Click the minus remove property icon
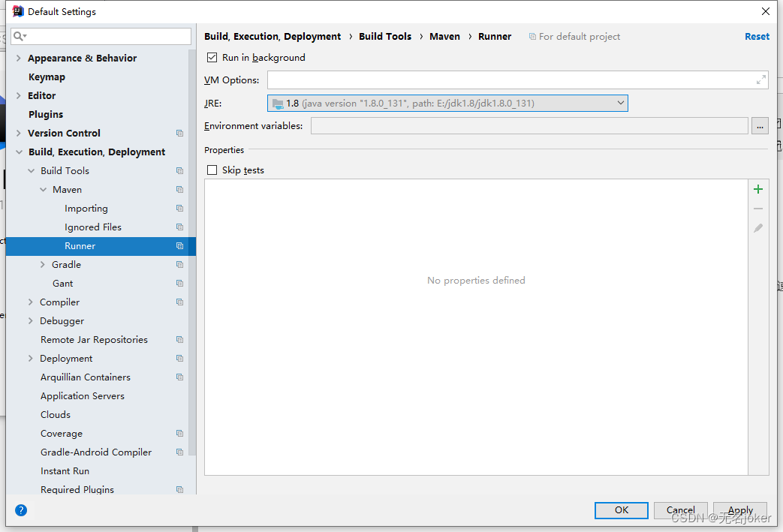The image size is (783, 532). click(x=758, y=209)
